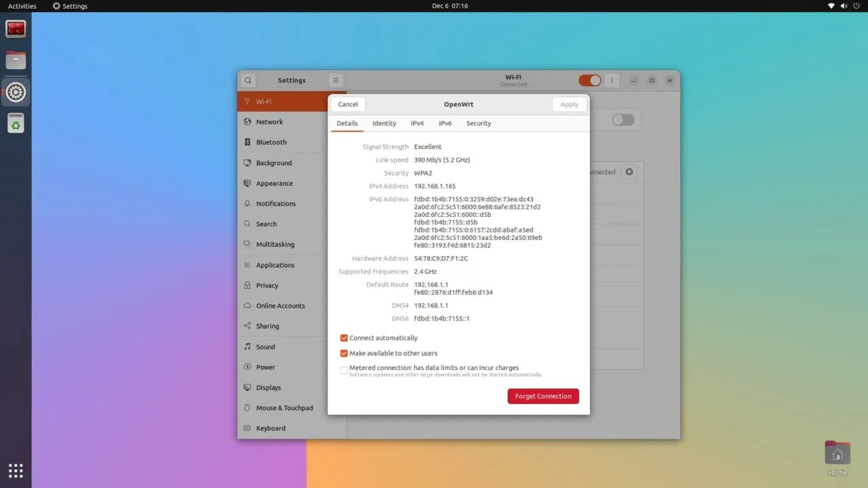This screenshot has width=868, height=488.
Task: Switch to the IPv4 tab
Action: [417, 123]
